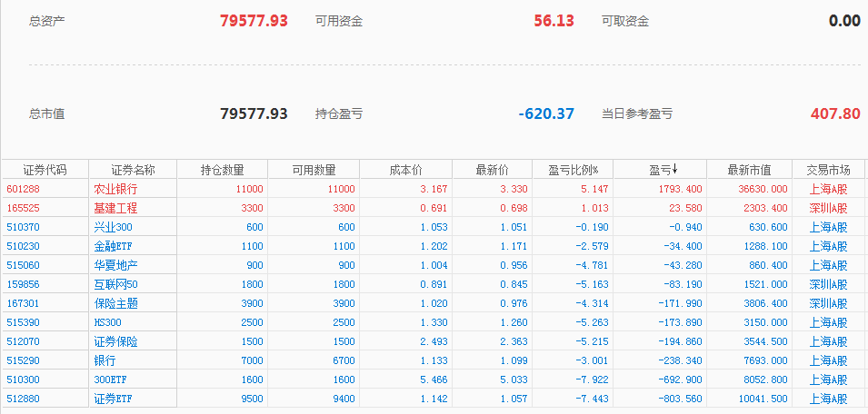Select the 兴业300 holding row
The height and width of the screenshot is (414, 868).
(x=433, y=227)
